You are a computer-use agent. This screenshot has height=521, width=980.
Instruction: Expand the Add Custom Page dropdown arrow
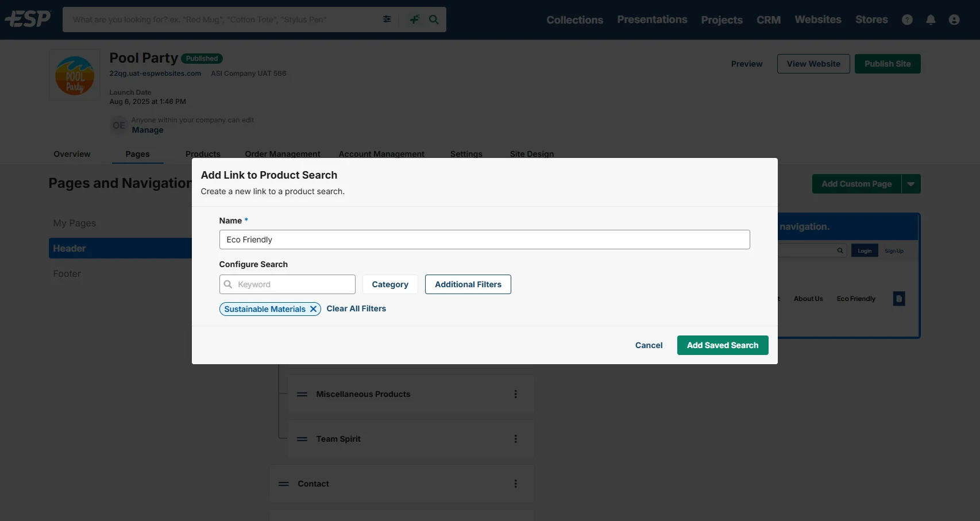pos(911,184)
